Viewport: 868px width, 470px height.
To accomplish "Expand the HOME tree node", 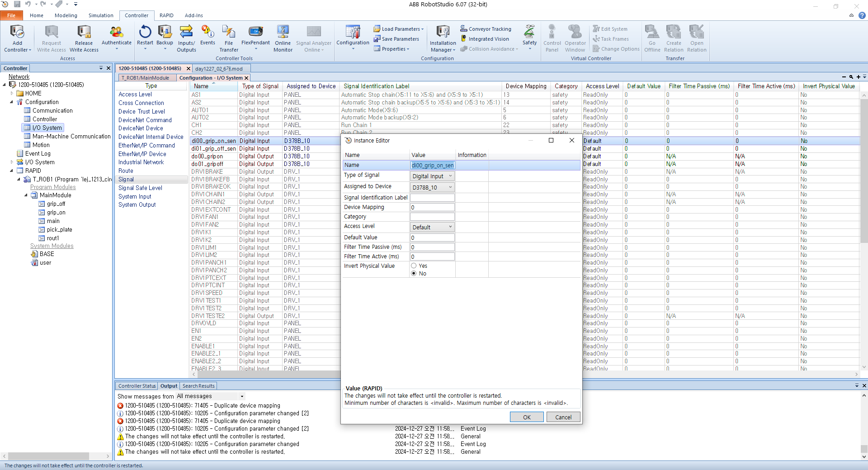I will click(x=12, y=94).
